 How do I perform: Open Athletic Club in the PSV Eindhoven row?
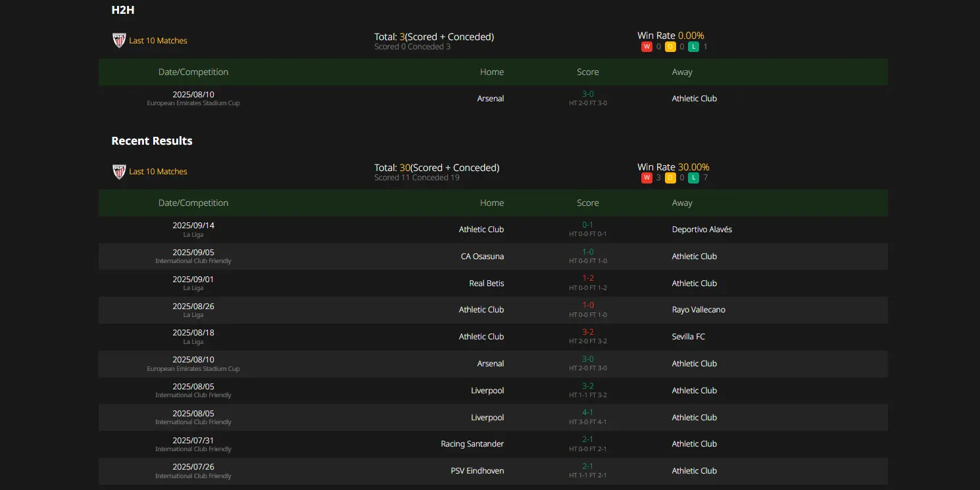(695, 471)
